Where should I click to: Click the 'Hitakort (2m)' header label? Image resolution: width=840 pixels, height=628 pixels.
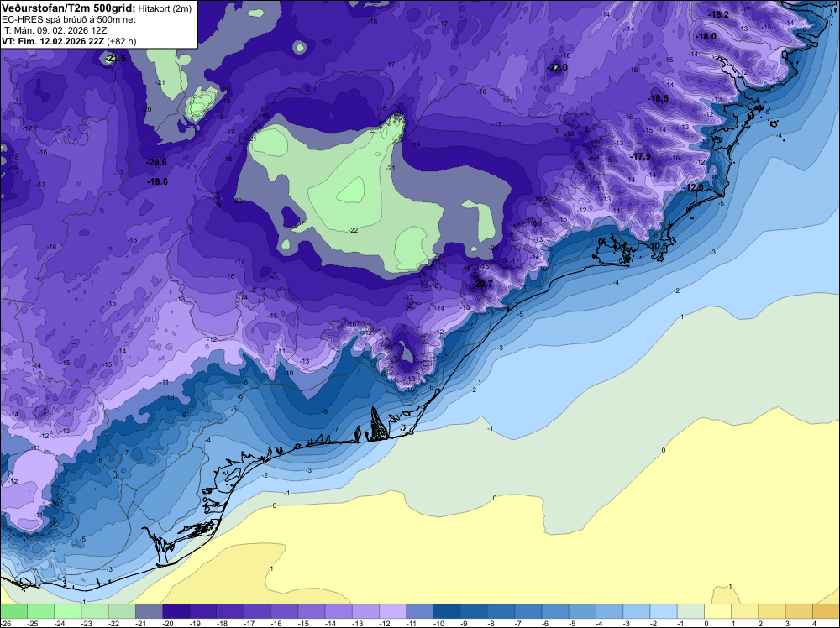click(x=165, y=8)
